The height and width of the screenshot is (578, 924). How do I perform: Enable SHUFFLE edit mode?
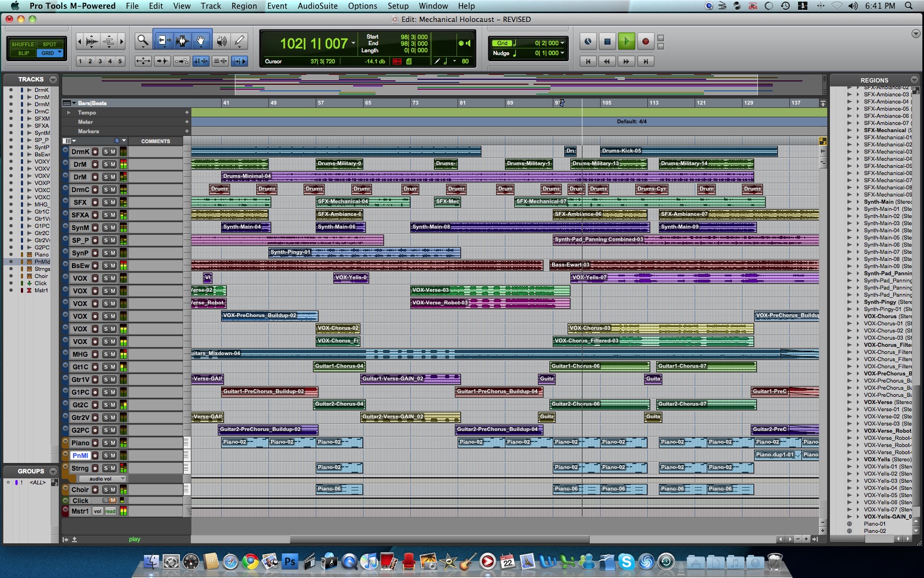tap(23, 44)
